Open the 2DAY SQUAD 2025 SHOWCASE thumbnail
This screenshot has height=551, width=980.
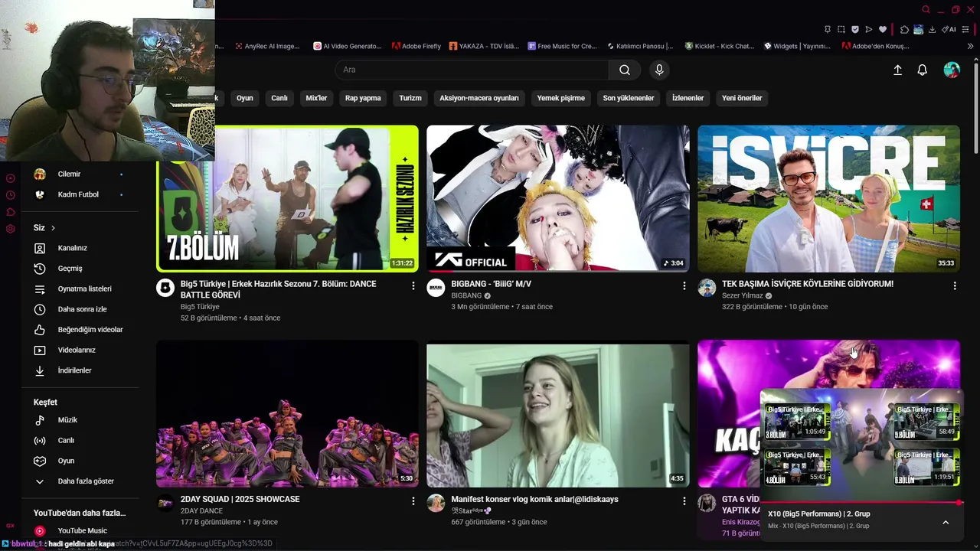pyautogui.click(x=287, y=413)
